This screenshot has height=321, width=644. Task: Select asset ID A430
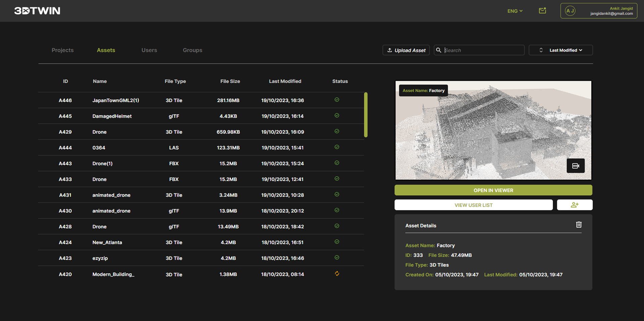click(x=65, y=211)
